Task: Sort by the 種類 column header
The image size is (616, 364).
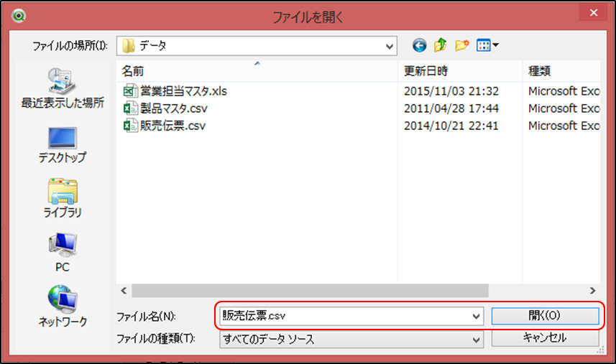Action: point(561,71)
